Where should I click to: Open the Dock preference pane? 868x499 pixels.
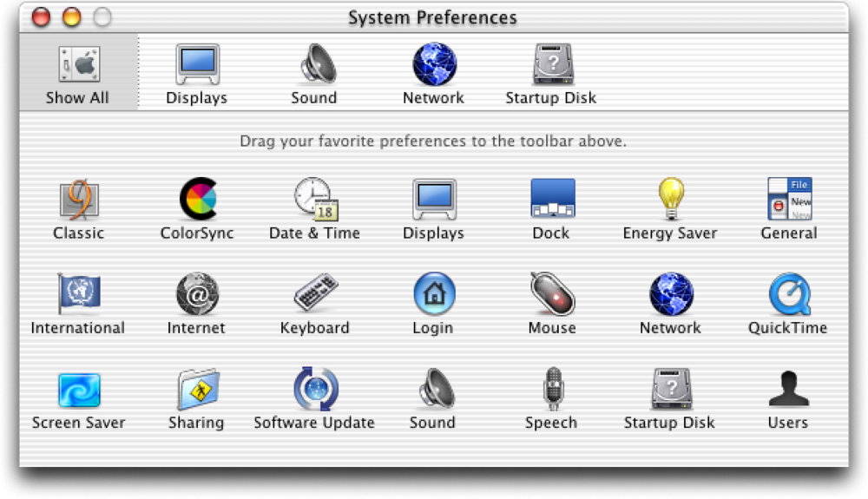tap(552, 210)
